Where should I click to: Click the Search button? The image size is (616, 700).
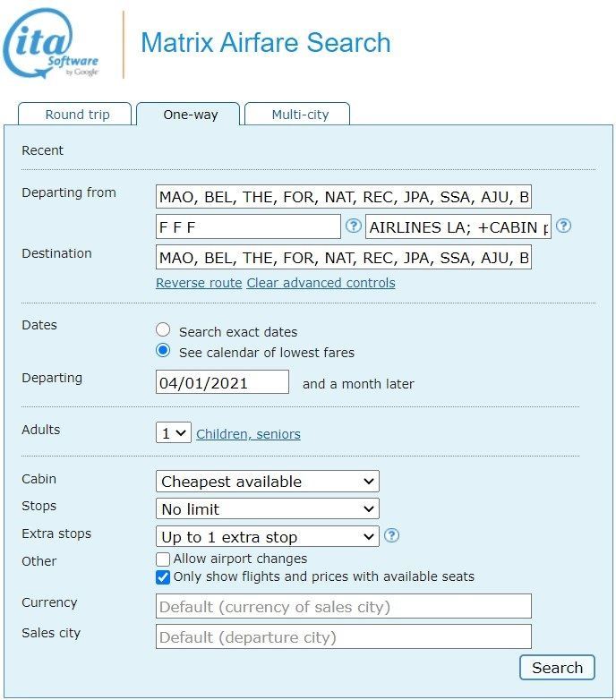(557, 668)
